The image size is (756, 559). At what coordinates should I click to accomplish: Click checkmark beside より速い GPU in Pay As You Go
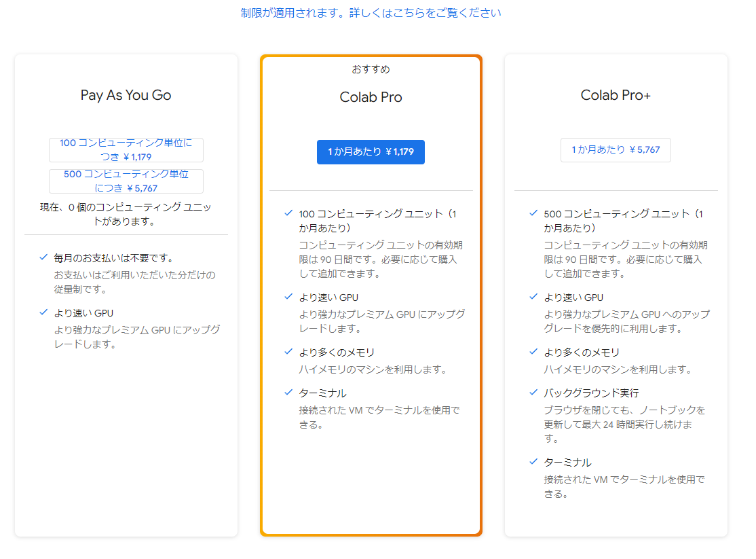pos(43,312)
